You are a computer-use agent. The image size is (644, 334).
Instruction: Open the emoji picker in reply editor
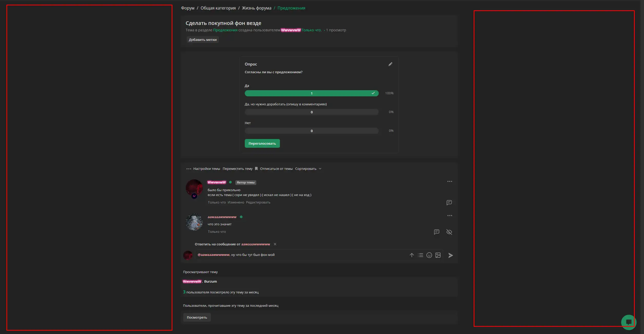click(x=429, y=255)
